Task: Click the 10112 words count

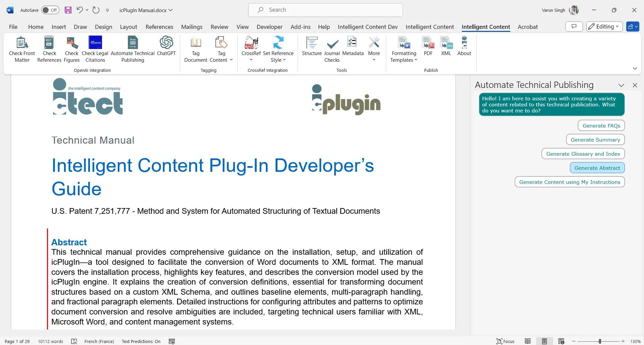Action: pyautogui.click(x=50, y=341)
